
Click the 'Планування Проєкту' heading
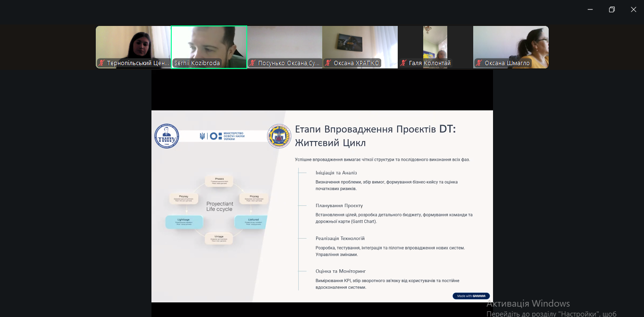coord(339,206)
